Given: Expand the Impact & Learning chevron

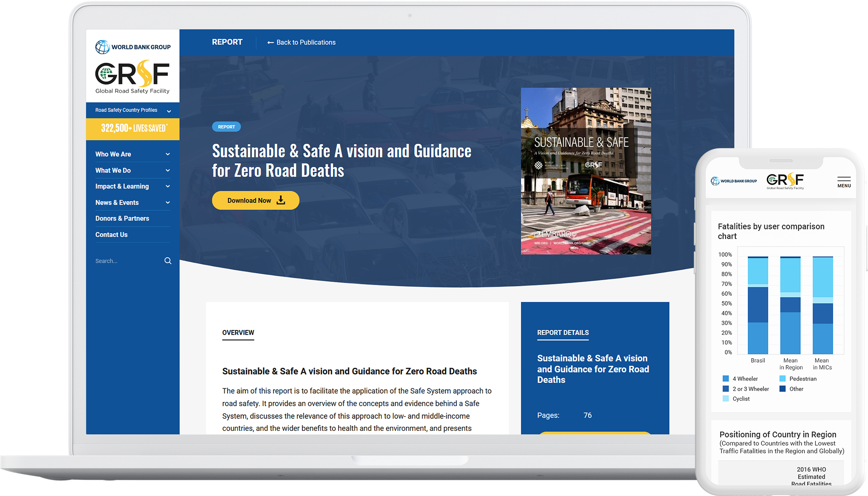Looking at the screenshot, I should point(168,187).
